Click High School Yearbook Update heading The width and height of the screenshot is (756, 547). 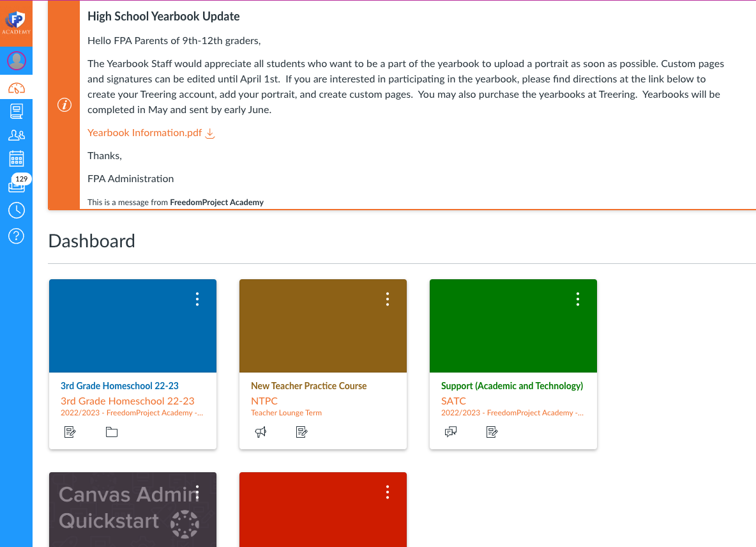coord(163,17)
